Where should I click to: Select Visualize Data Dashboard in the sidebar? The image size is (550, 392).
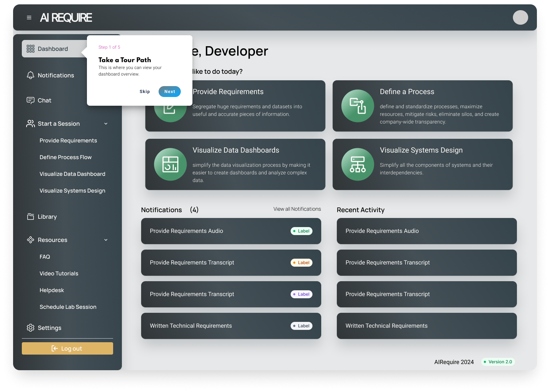72,174
